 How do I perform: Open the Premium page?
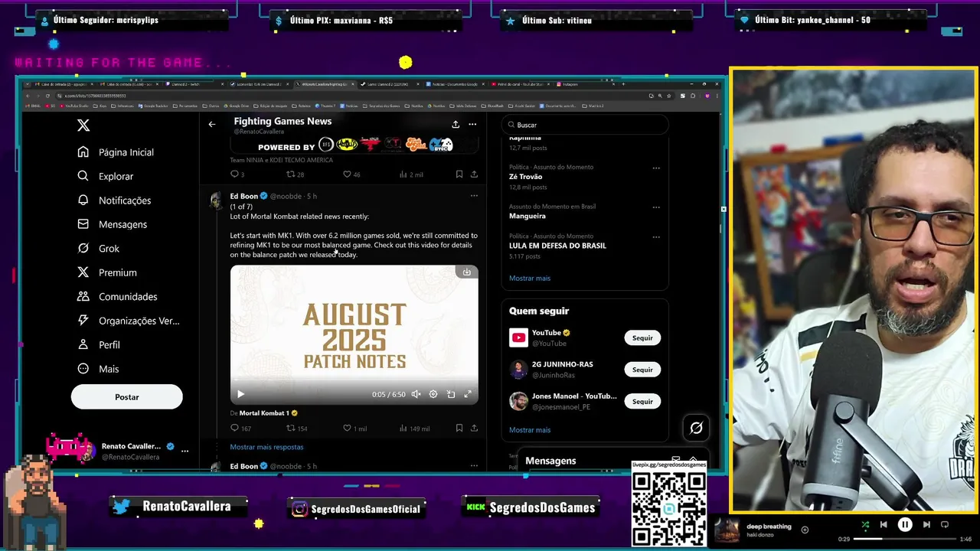pyautogui.click(x=107, y=272)
